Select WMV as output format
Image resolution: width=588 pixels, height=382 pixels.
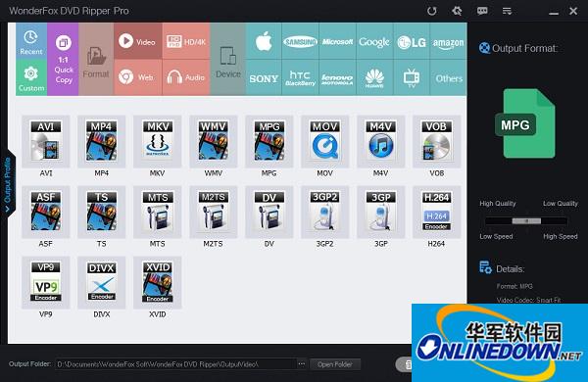[x=214, y=141]
